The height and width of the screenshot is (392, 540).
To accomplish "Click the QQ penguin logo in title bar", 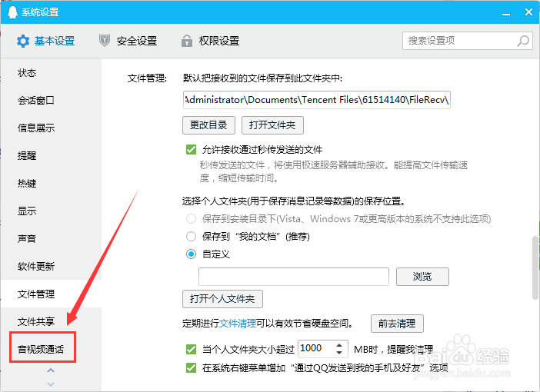I will [12, 12].
